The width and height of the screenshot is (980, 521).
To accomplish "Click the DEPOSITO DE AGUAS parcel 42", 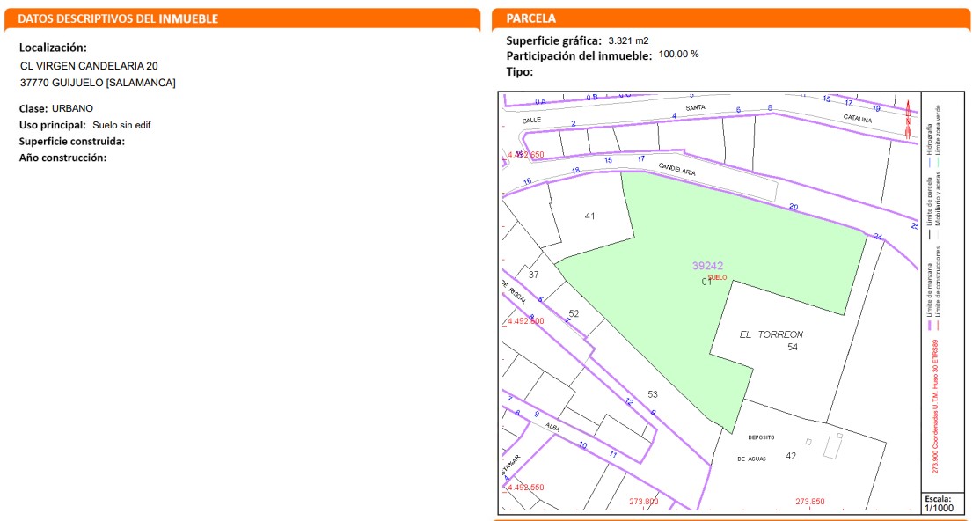I will pyautogui.click(x=790, y=455).
